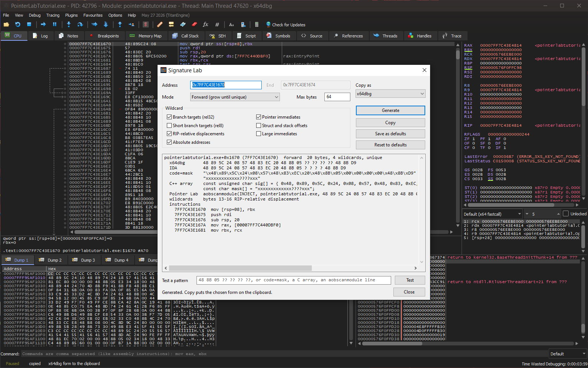Open the Mode dropdown Forward (grow until unique)
This screenshot has width=588, height=368.
(x=235, y=97)
